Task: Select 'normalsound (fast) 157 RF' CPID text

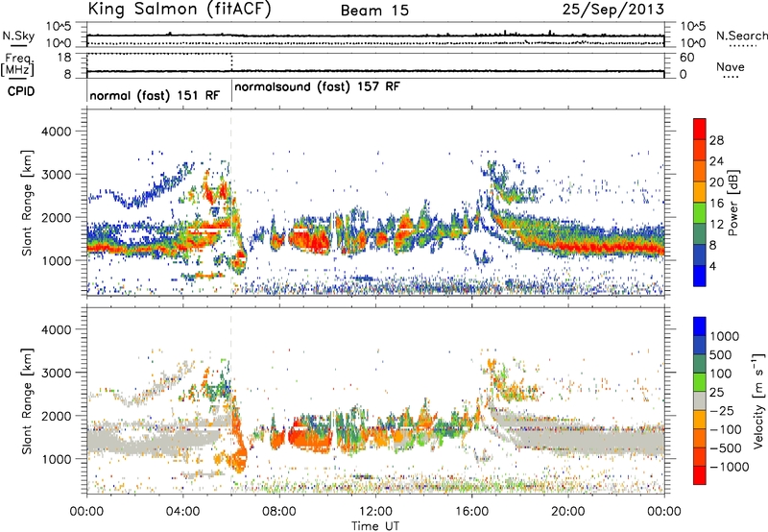Action: tap(317, 86)
